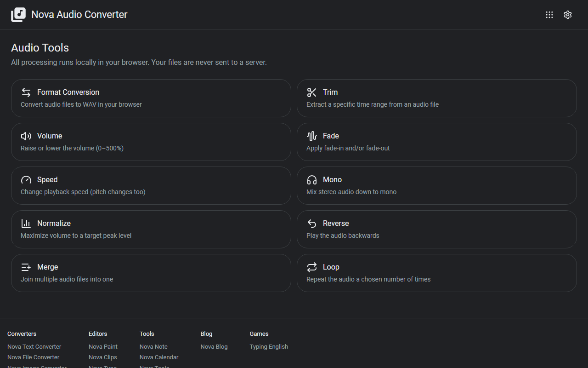Open Typing English footer link
This screenshot has width=588, height=368.
269,347
